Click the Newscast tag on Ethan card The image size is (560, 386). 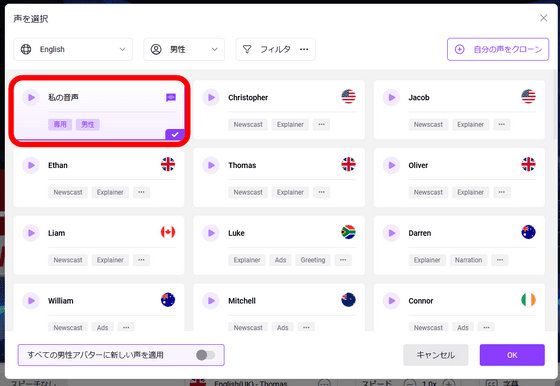68,192
